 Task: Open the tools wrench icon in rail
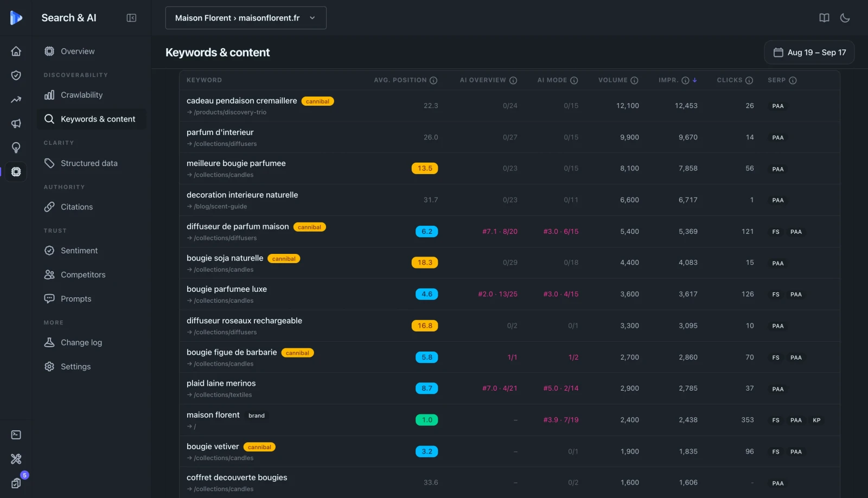tap(16, 459)
